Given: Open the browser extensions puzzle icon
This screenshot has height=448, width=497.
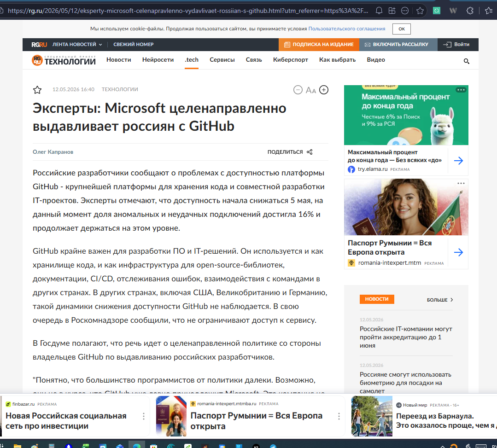Looking at the screenshot, I should point(470,11).
